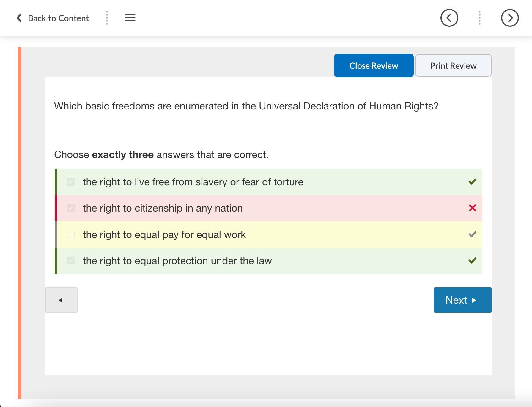Viewport: 532px width, 407px height.
Task: Toggle checkbox for equal protection under the law
Action: [x=71, y=261]
